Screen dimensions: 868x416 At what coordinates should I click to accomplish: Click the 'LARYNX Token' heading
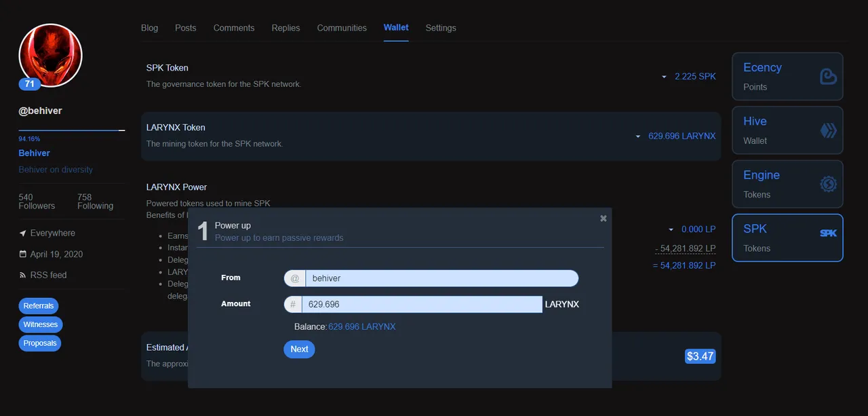[x=176, y=128]
